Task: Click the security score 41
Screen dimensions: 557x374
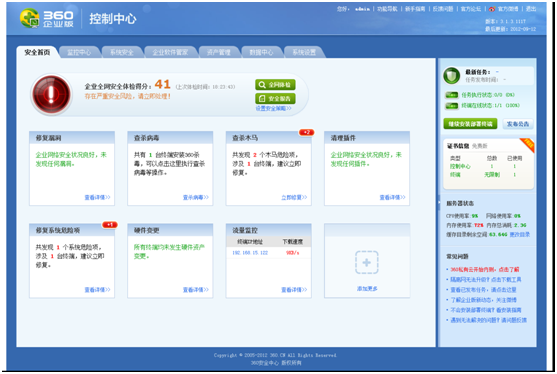Action: pos(163,84)
